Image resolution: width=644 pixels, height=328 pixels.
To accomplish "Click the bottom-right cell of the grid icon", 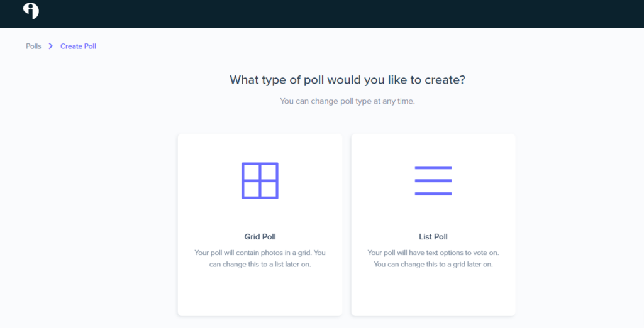I will pos(269,189).
